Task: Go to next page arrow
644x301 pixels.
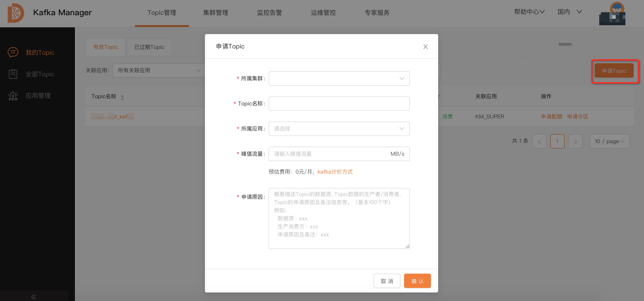Action: coord(575,142)
